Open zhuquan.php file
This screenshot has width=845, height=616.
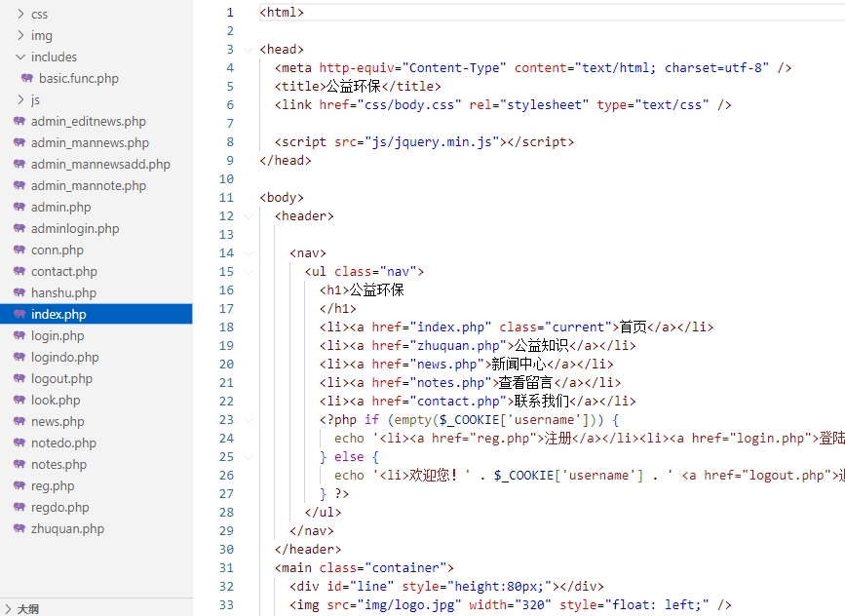(x=67, y=528)
